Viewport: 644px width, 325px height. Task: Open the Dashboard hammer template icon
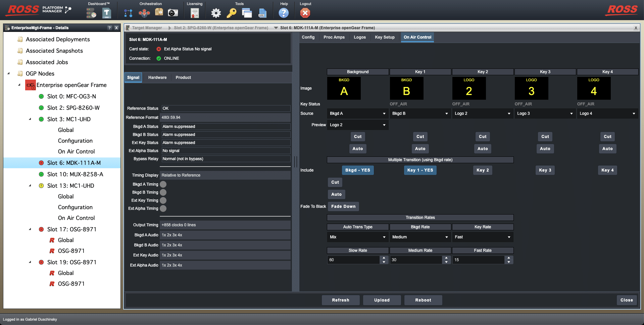click(106, 13)
